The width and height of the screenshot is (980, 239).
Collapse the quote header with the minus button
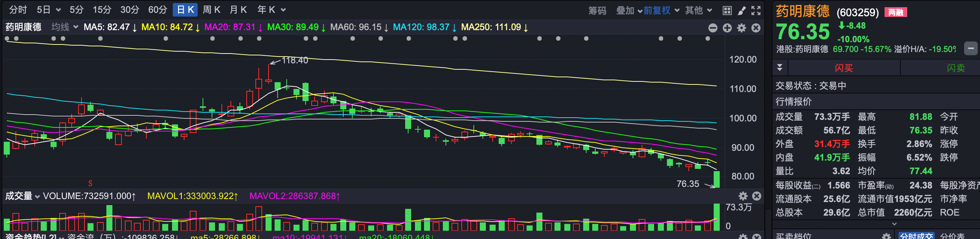[x=971, y=48]
